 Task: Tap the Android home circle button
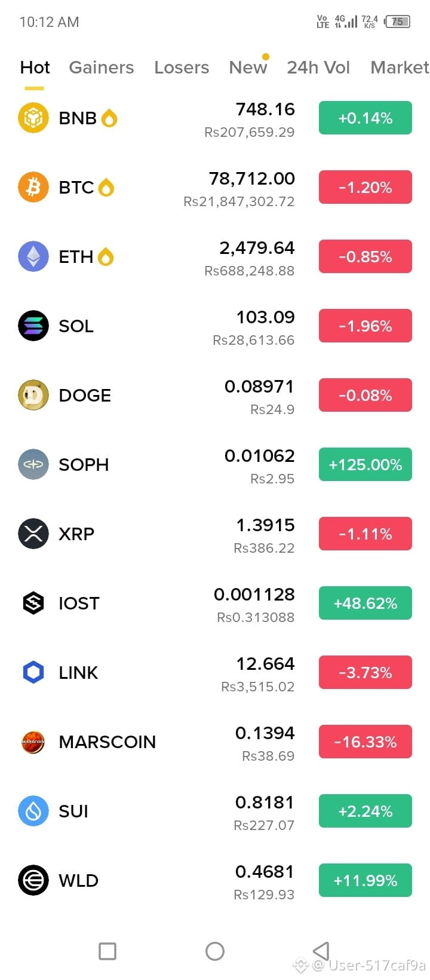tap(215, 951)
